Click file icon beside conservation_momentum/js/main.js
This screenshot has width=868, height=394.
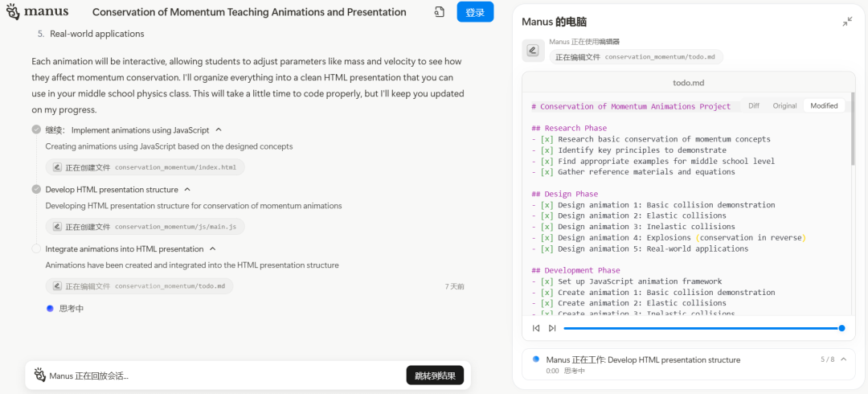click(56, 227)
